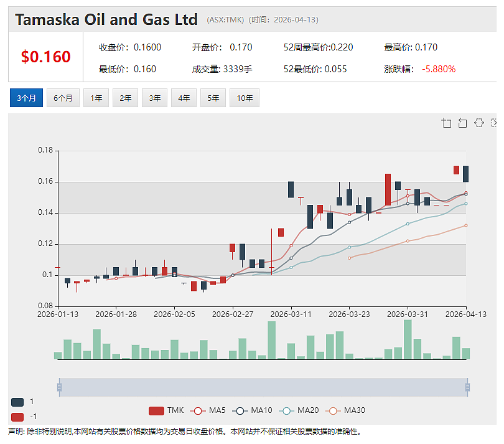Click the 2026-03-31 axis date label
Image resolution: width=504 pixels, height=444 pixels.
click(x=408, y=314)
